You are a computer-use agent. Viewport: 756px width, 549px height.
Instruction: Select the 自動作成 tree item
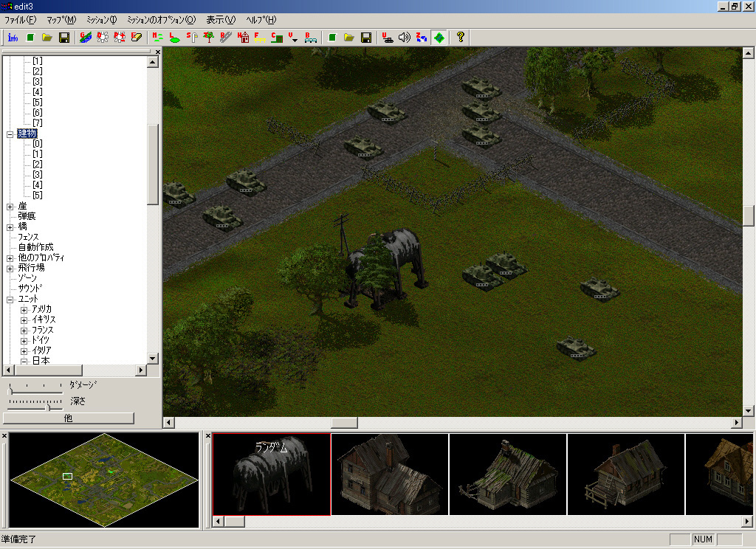(35, 246)
